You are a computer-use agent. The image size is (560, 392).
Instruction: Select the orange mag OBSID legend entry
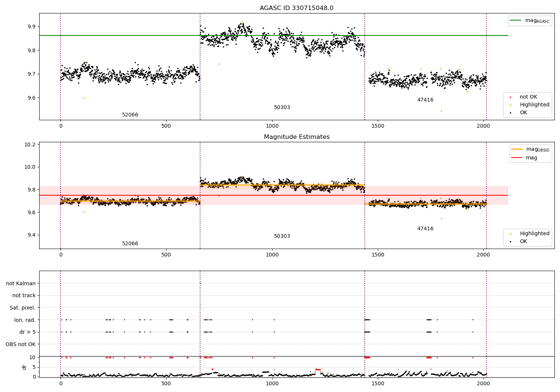click(531, 149)
